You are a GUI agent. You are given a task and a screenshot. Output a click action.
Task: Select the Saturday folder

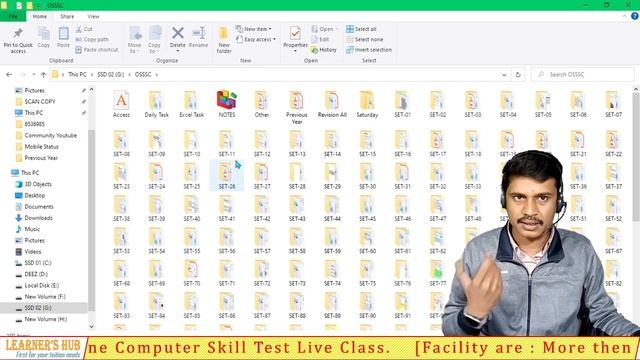click(367, 104)
